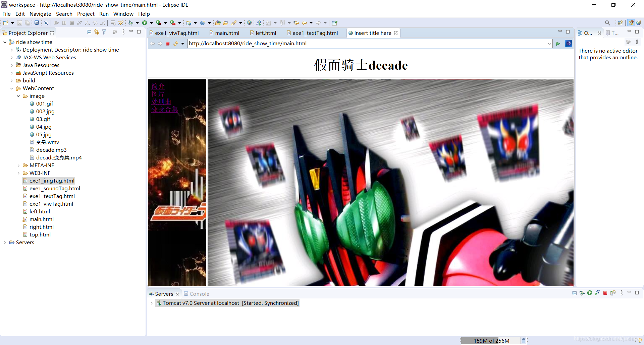Expand the META-INF folder
Viewport: 644px width, 345px height.
click(18, 165)
